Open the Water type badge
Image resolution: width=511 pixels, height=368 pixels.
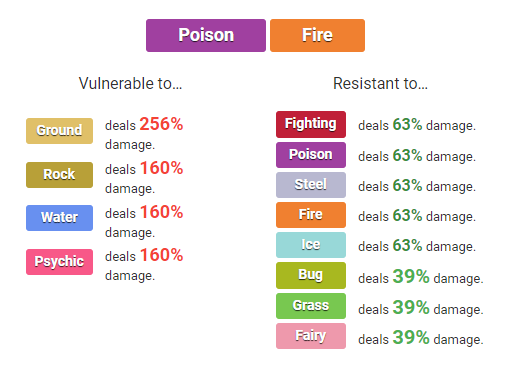59,218
